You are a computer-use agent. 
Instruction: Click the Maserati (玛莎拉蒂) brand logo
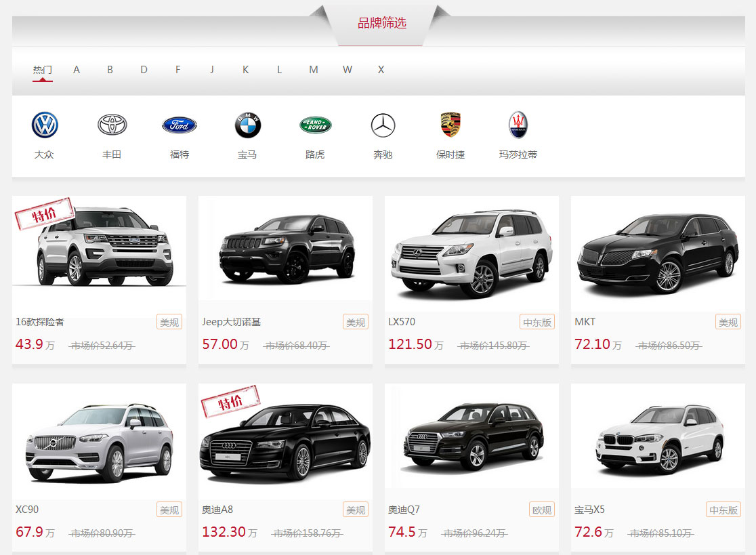click(518, 125)
